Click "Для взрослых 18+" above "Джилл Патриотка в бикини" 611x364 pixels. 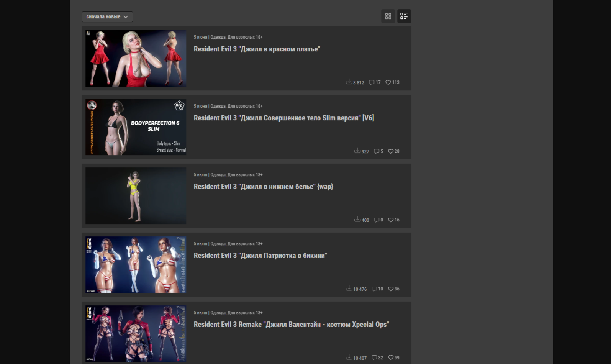pos(245,244)
